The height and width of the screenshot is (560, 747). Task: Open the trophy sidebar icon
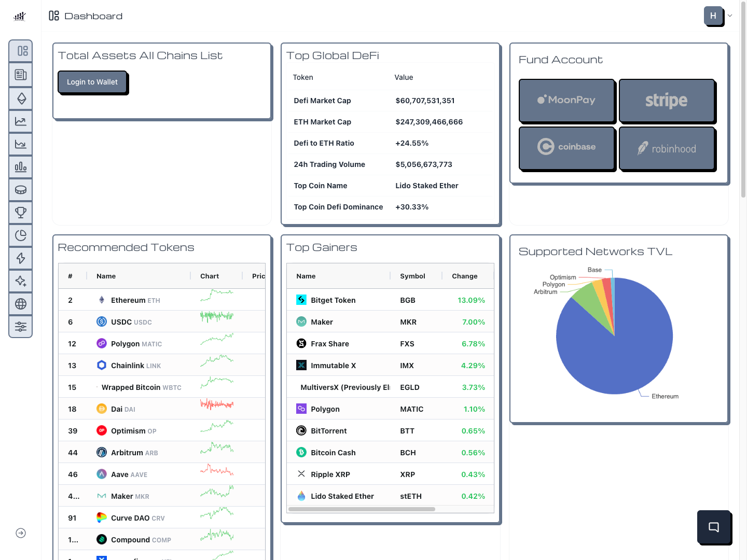(21, 213)
